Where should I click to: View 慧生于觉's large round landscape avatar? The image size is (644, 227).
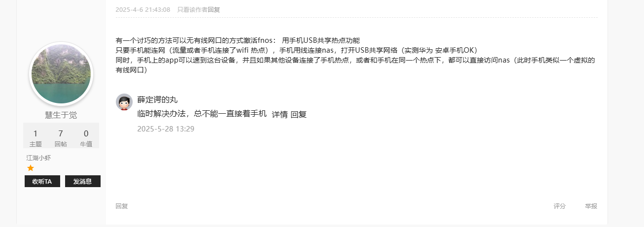(61, 74)
